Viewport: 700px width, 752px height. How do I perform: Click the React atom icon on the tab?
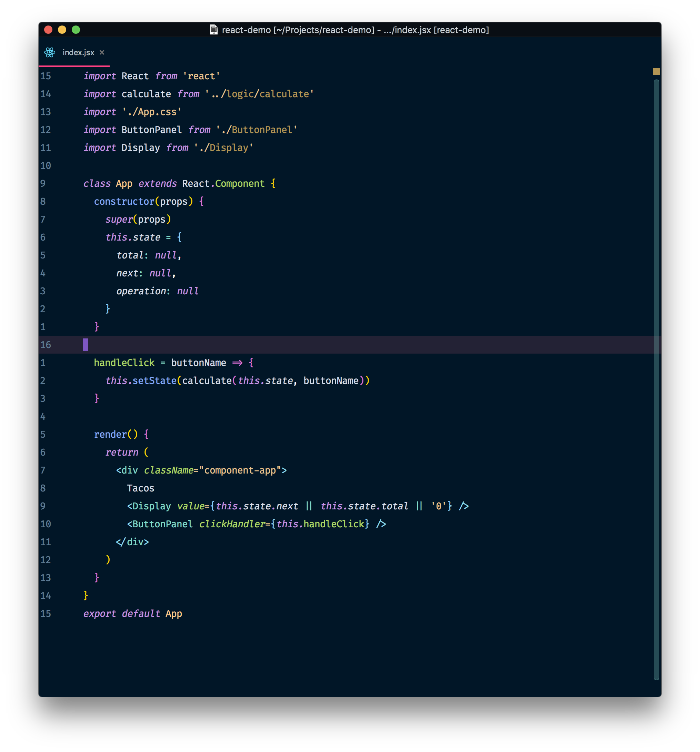click(x=50, y=53)
